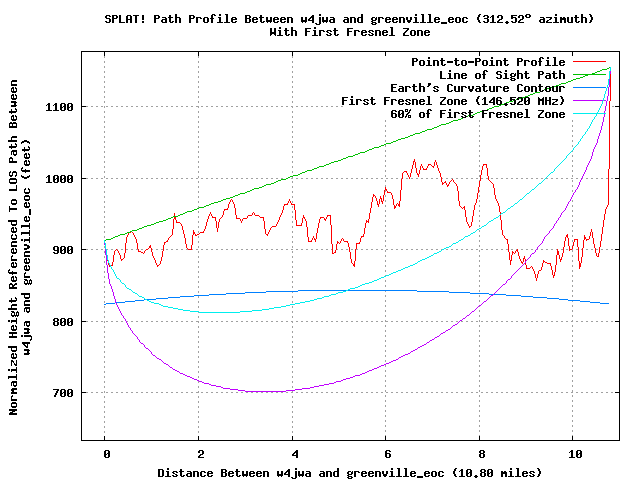Image resolution: width=640 pixels, height=480 pixels.
Task: Click the red legend line sample for Point-to-Point Profile
Action: 589,62
